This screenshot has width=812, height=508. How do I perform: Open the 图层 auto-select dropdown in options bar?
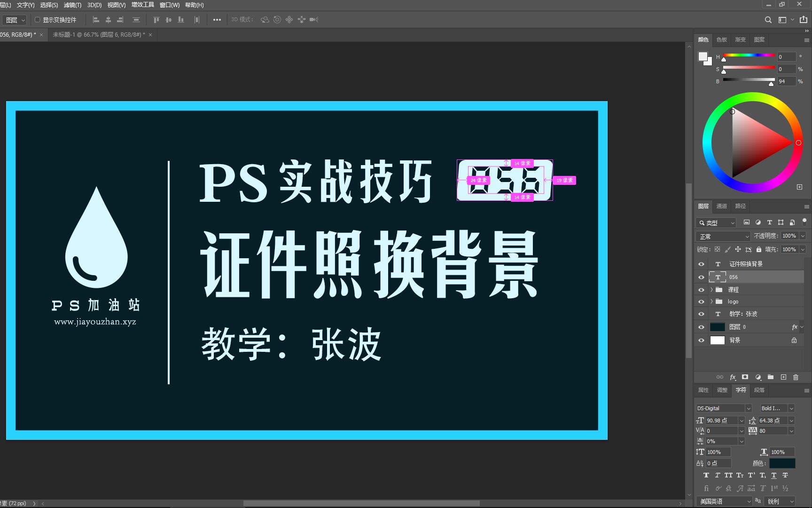point(16,20)
